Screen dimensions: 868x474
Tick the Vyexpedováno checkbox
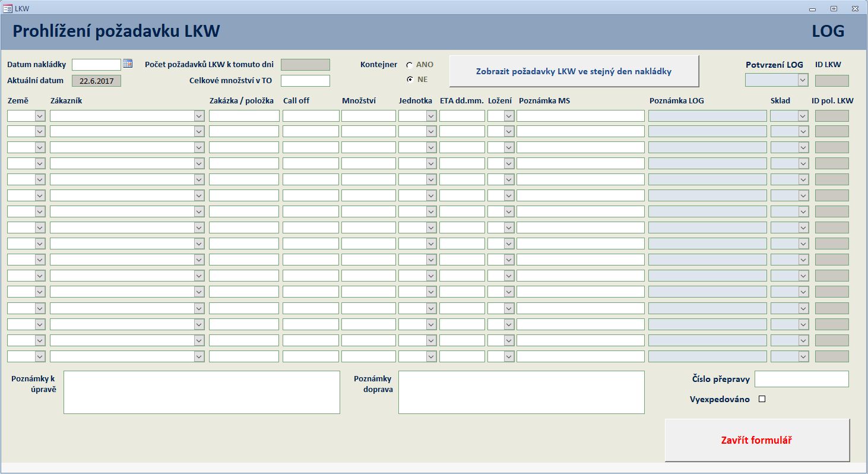(762, 399)
